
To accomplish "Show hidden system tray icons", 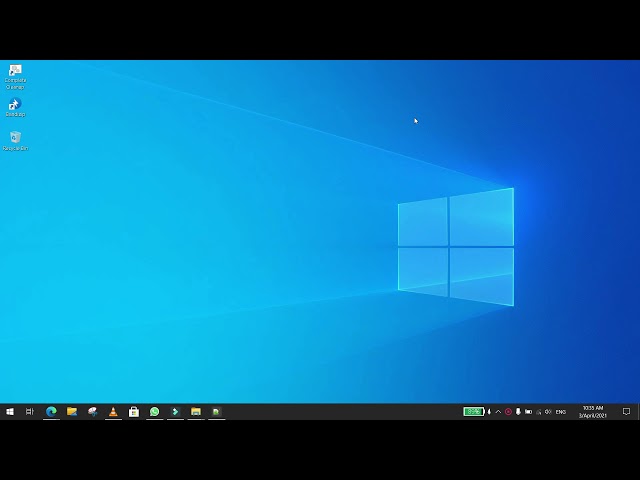I will (498, 411).
